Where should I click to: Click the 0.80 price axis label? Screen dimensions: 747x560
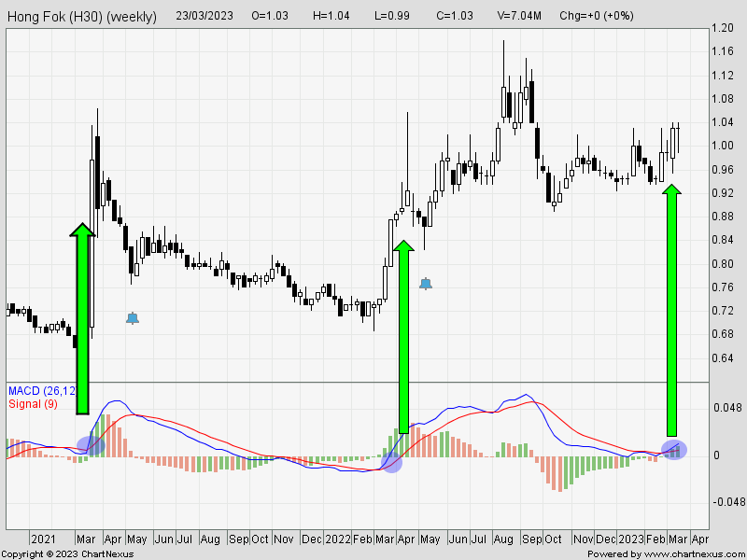click(x=722, y=263)
